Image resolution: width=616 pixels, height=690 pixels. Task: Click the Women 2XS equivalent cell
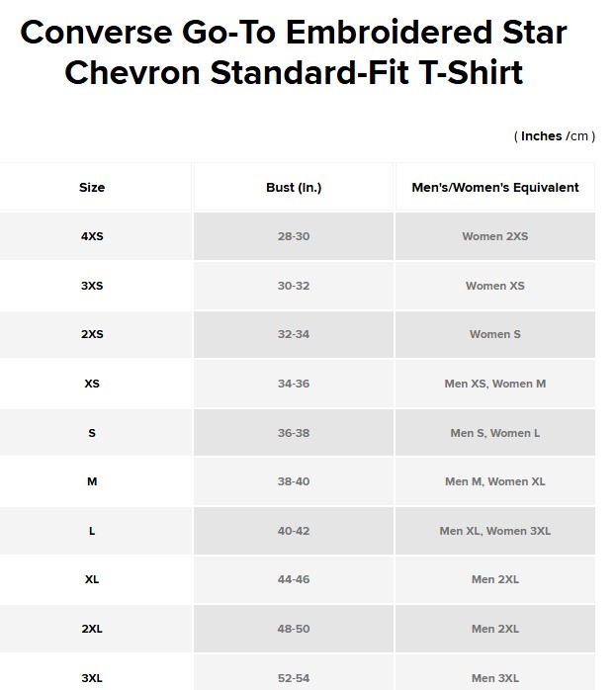tap(495, 236)
